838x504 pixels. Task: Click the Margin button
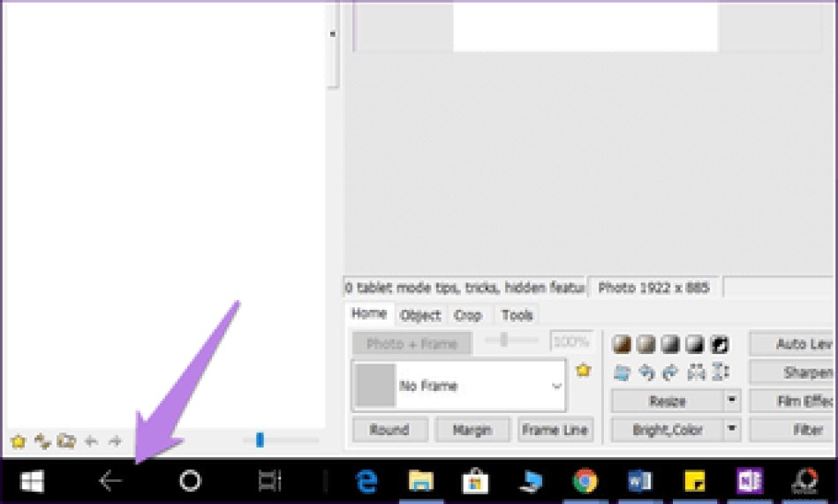coord(472,430)
